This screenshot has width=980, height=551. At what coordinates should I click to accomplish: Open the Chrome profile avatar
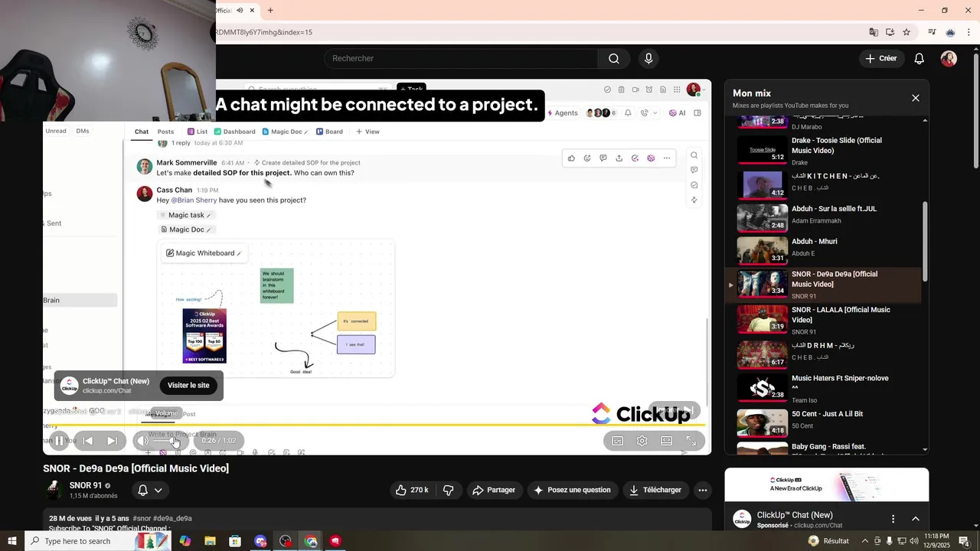(950, 32)
